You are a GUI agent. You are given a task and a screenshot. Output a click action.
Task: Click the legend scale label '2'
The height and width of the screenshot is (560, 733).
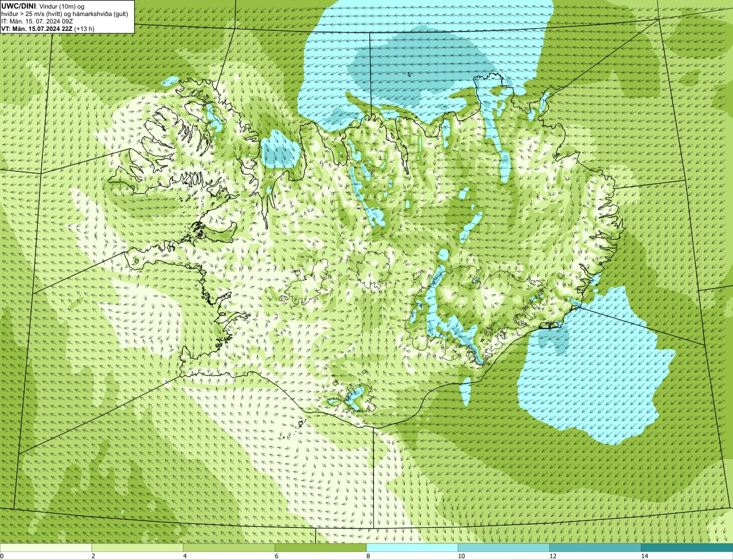(93, 556)
